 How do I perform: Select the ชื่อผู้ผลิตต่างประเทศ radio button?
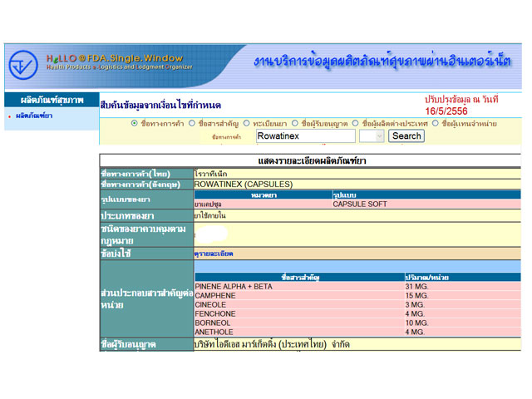pyautogui.click(x=355, y=123)
